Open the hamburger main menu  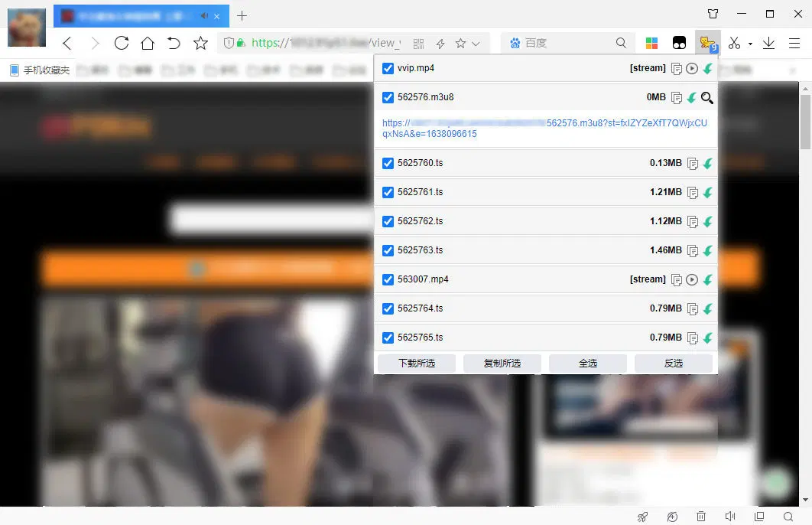click(x=794, y=44)
